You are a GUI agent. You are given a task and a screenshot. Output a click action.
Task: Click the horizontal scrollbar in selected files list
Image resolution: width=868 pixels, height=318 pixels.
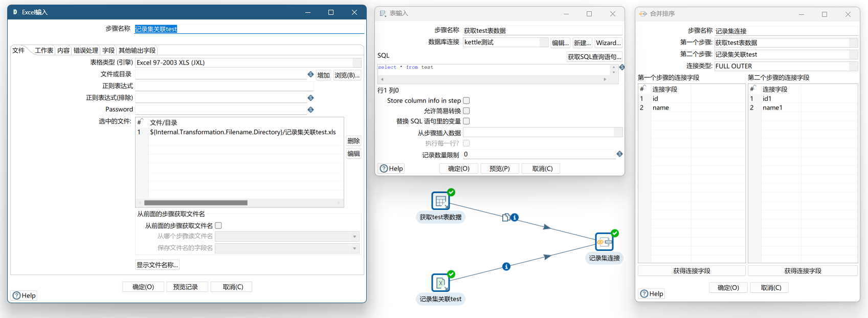click(x=196, y=203)
